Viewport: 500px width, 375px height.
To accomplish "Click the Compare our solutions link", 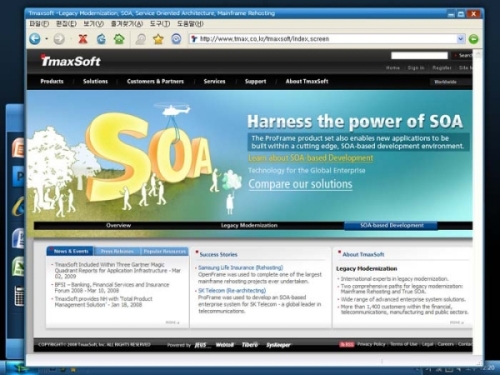I will pos(300,184).
